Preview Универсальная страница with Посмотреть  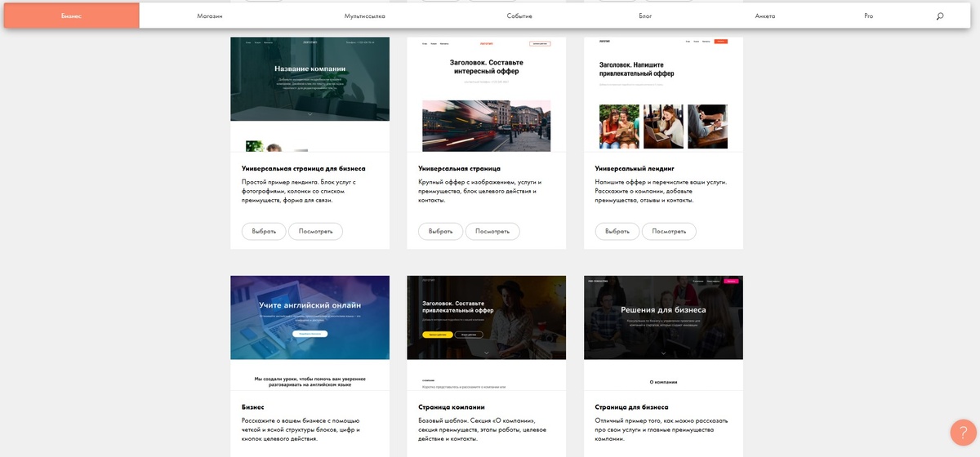[492, 231]
